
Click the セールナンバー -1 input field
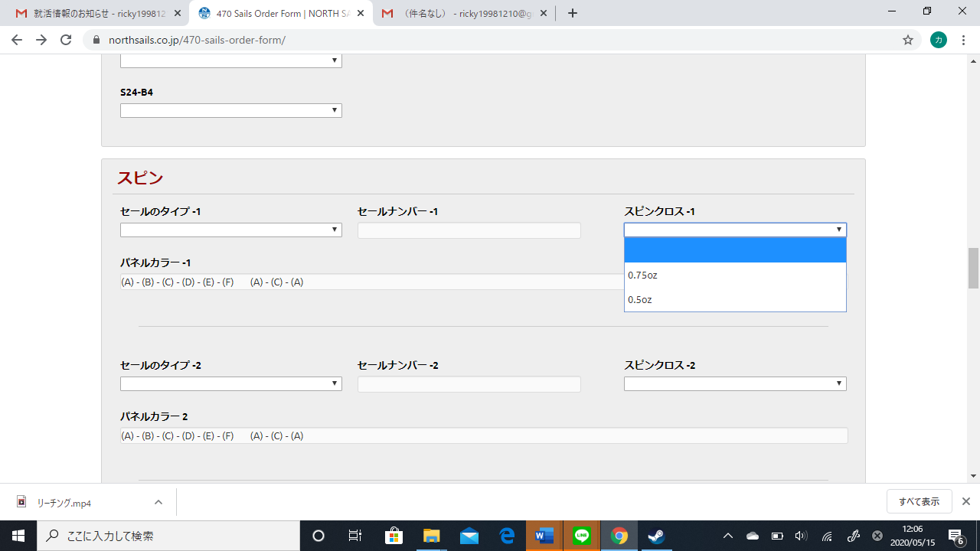pyautogui.click(x=469, y=230)
